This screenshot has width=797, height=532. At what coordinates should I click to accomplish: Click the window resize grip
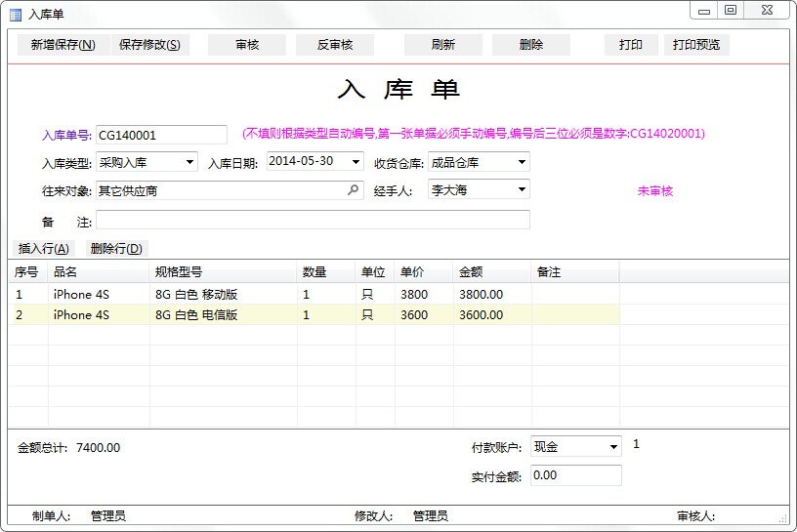click(783, 518)
